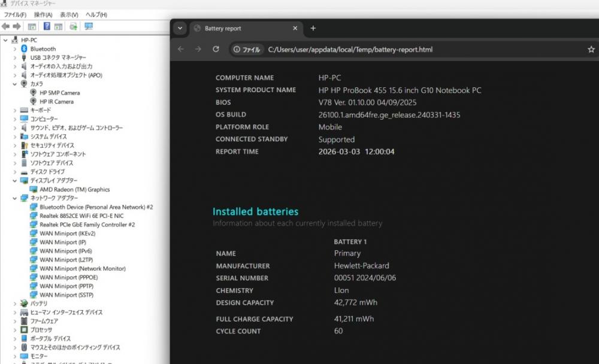599x364 pixels.
Task: Click the 41,211 mWh full charge value
Action: pyautogui.click(x=354, y=319)
